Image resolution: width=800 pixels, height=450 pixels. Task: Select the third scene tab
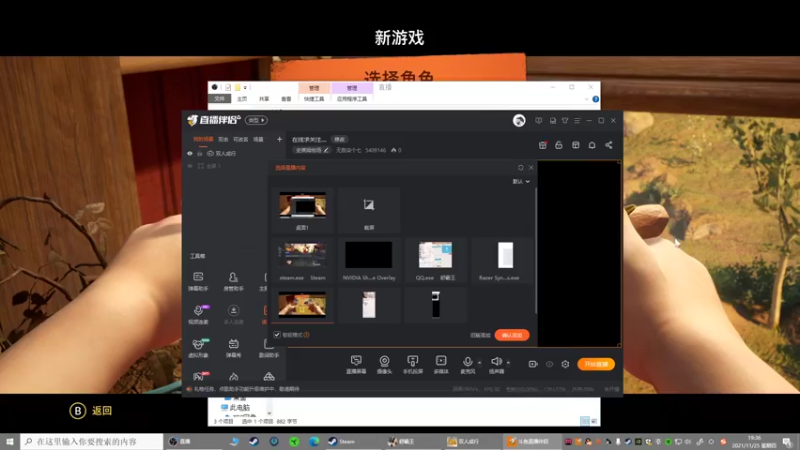(x=240, y=139)
